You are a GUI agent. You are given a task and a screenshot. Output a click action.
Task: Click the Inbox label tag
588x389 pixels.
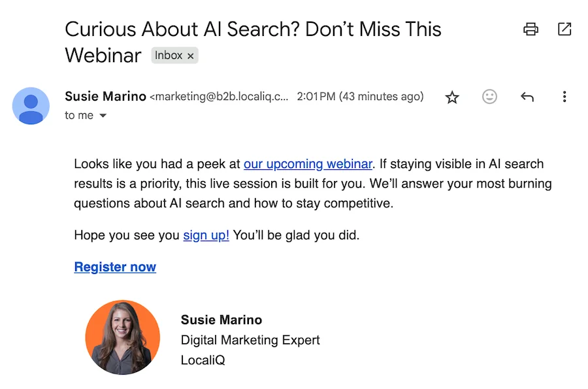click(x=168, y=56)
